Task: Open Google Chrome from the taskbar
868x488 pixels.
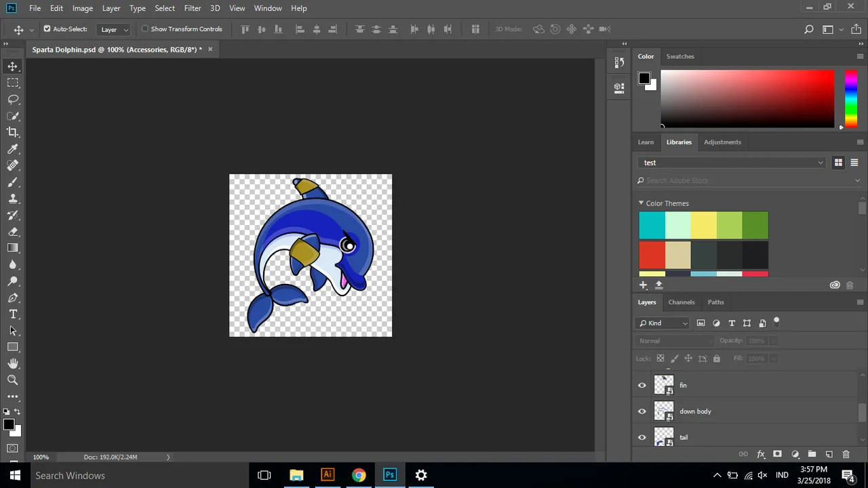Action: (x=359, y=475)
